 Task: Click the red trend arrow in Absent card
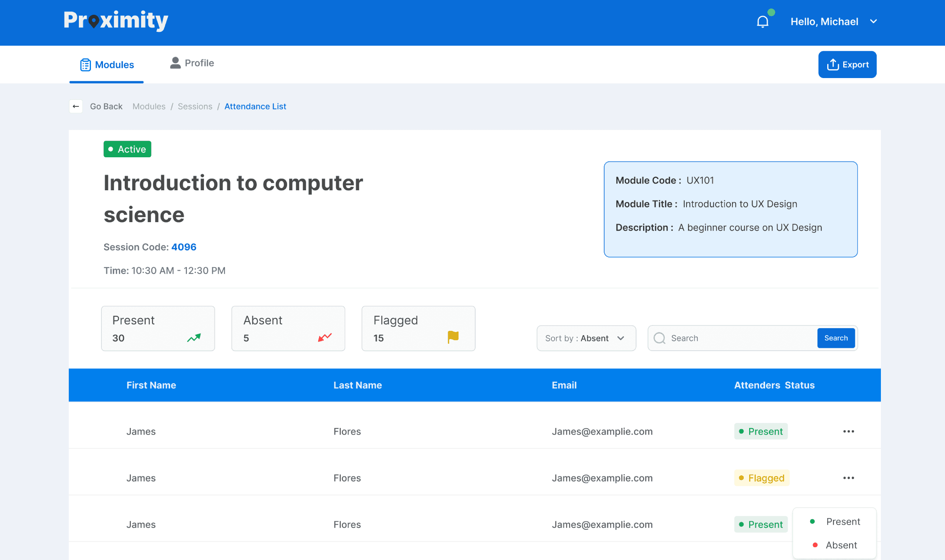[x=324, y=337]
